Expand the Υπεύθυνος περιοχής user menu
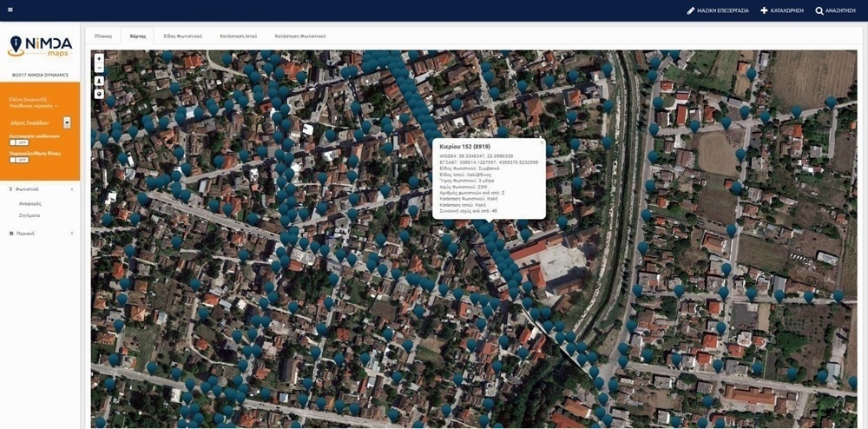868x429 pixels. click(x=34, y=105)
